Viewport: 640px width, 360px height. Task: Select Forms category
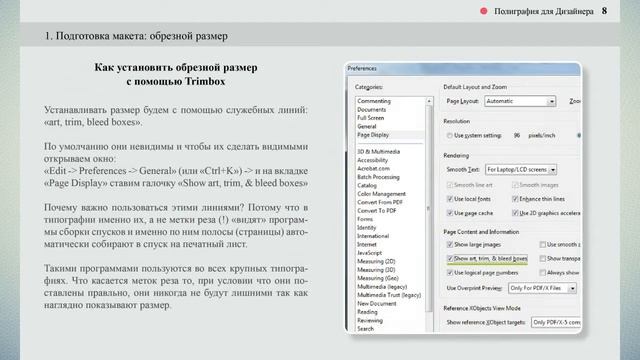pos(365,219)
